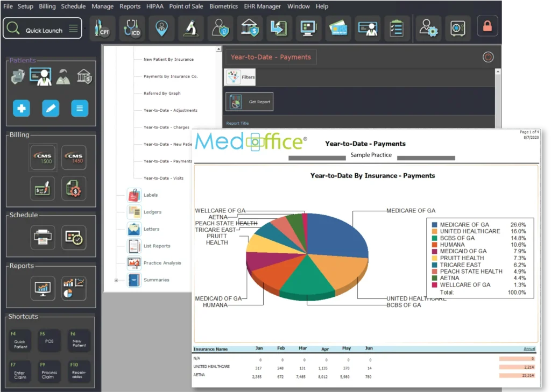Open the EHR Manager menu

[262, 6]
